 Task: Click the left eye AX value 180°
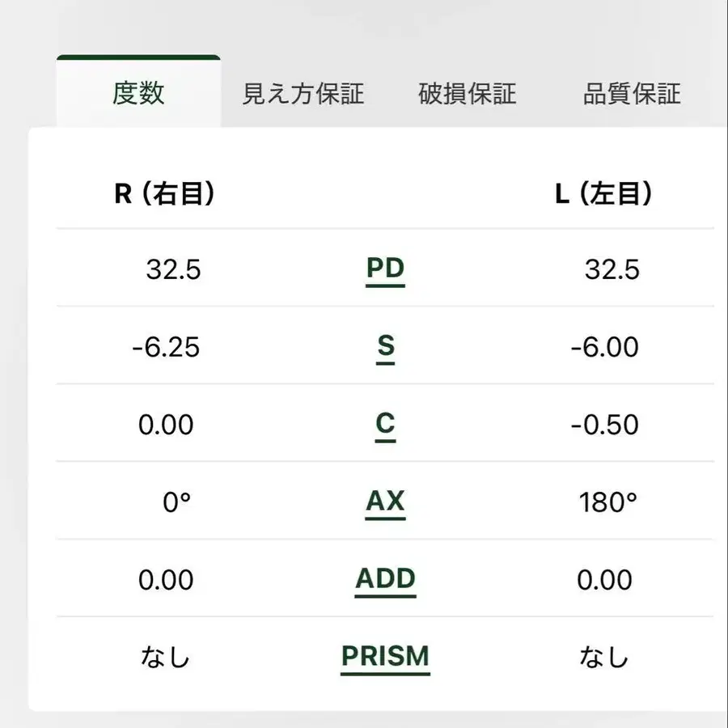[x=608, y=503]
